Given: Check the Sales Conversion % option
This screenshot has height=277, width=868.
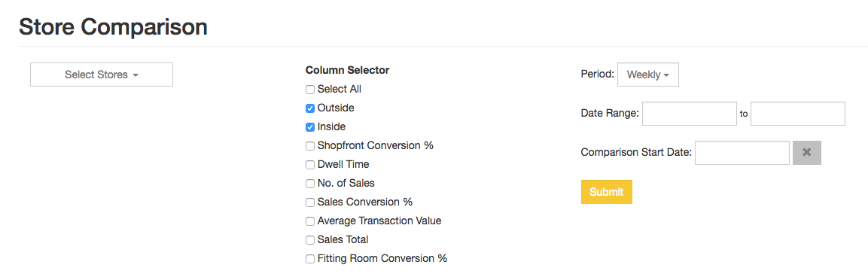Looking at the screenshot, I should (x=310, y=202).
